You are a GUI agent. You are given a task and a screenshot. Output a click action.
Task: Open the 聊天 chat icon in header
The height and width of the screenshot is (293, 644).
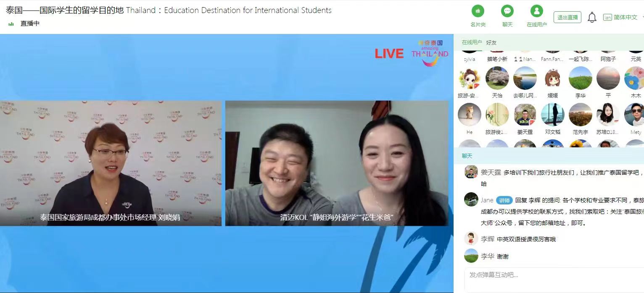tap(507, 11)
